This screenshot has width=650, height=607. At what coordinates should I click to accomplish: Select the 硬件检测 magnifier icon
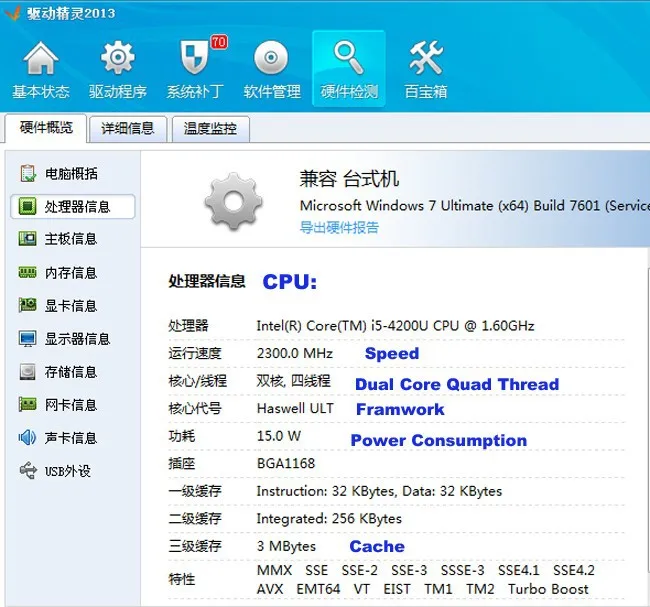tap(348, 58)
